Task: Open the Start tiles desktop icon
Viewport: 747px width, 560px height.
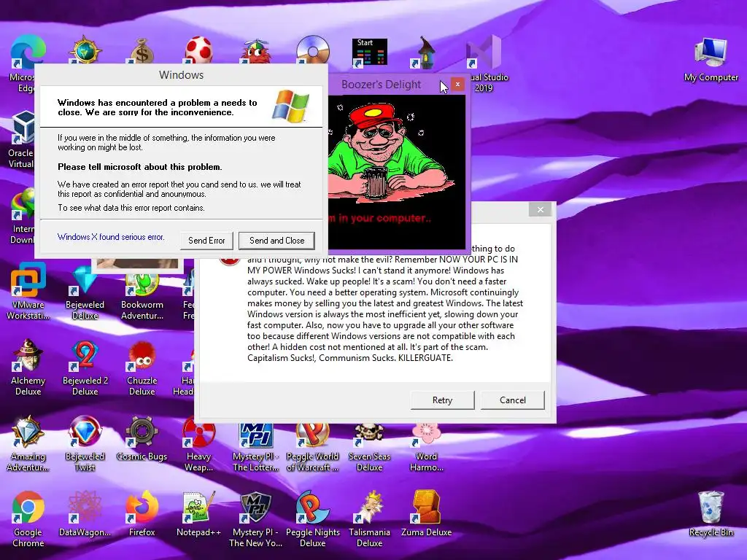Action: tap(370, 52)
